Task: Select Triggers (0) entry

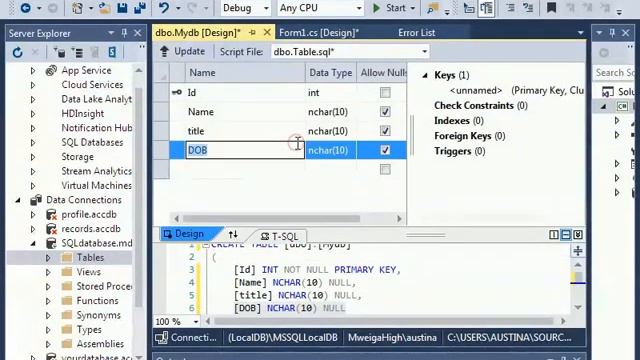Action: tap(460, 151)
